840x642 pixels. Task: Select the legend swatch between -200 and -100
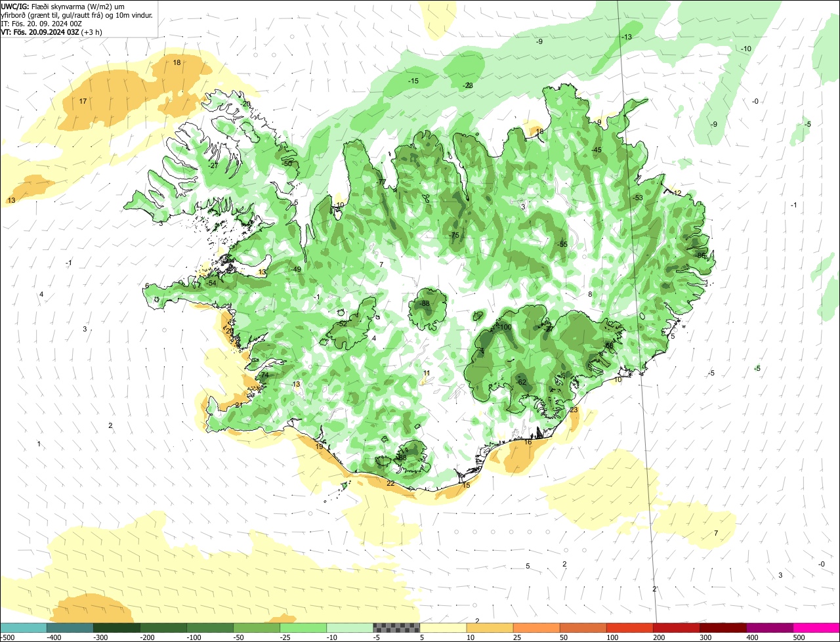(x=163, y=628)
